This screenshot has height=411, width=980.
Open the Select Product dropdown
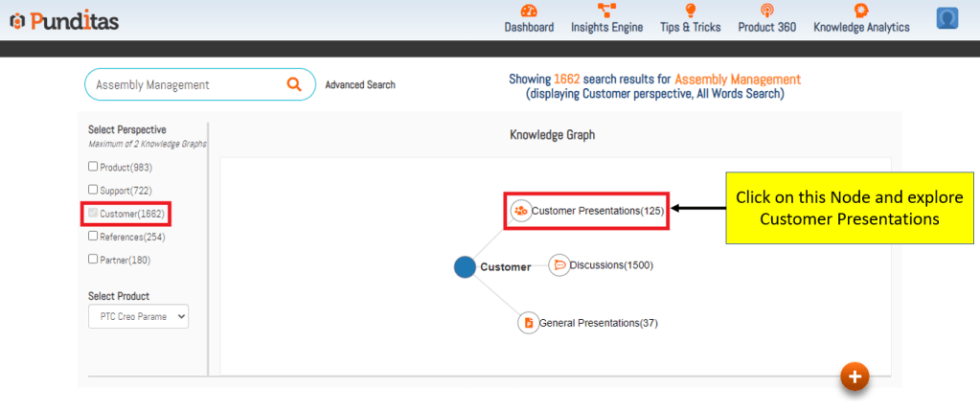(x=138, y=317)
